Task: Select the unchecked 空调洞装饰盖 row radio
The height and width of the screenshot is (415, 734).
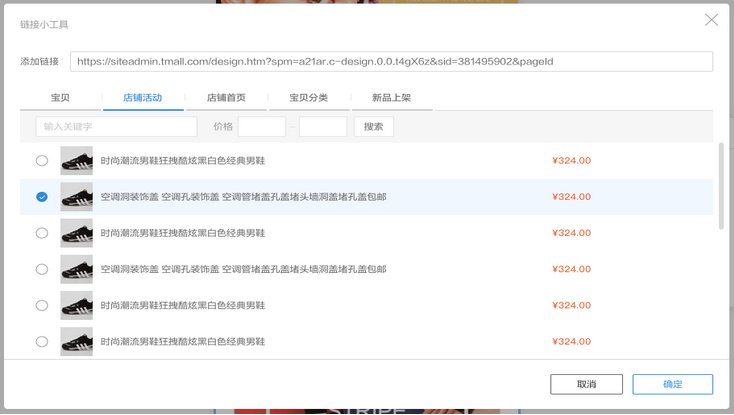Action: pos(42,269)
